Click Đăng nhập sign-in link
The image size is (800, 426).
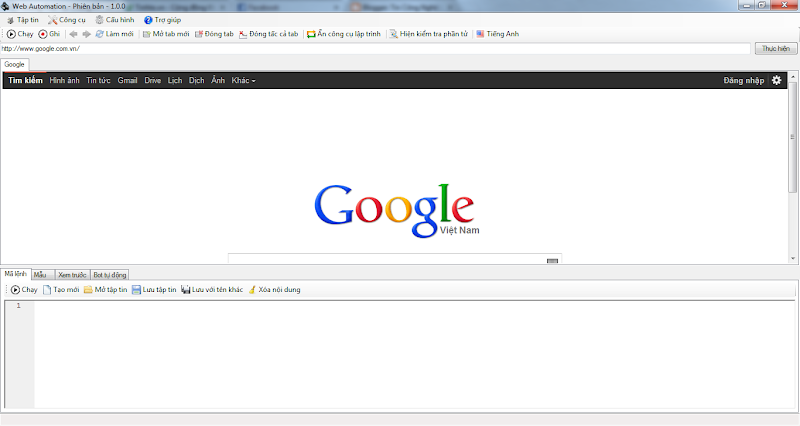coord(743,81)
